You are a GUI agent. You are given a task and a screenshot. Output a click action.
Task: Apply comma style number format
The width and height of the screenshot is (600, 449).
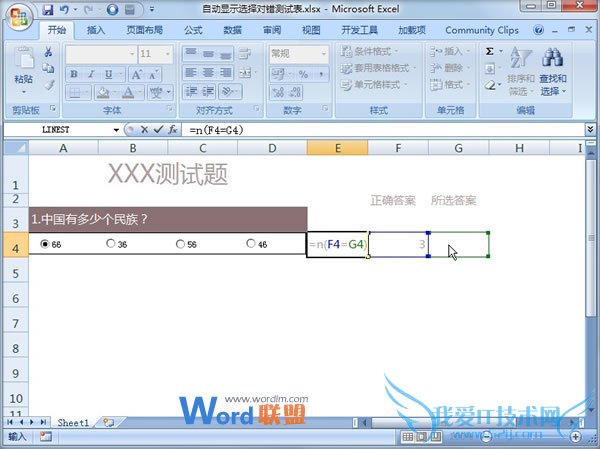321,74
